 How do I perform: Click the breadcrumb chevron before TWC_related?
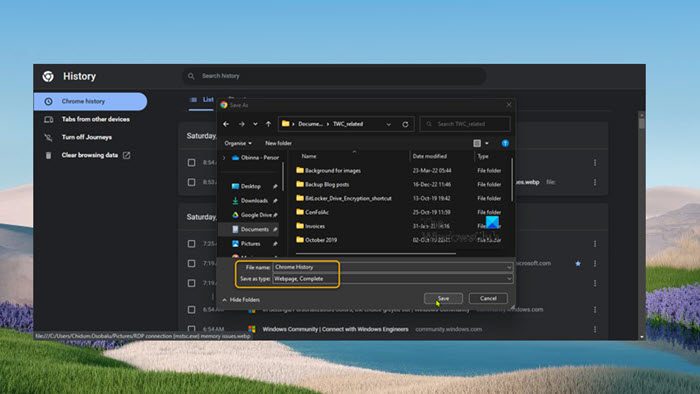328,124
